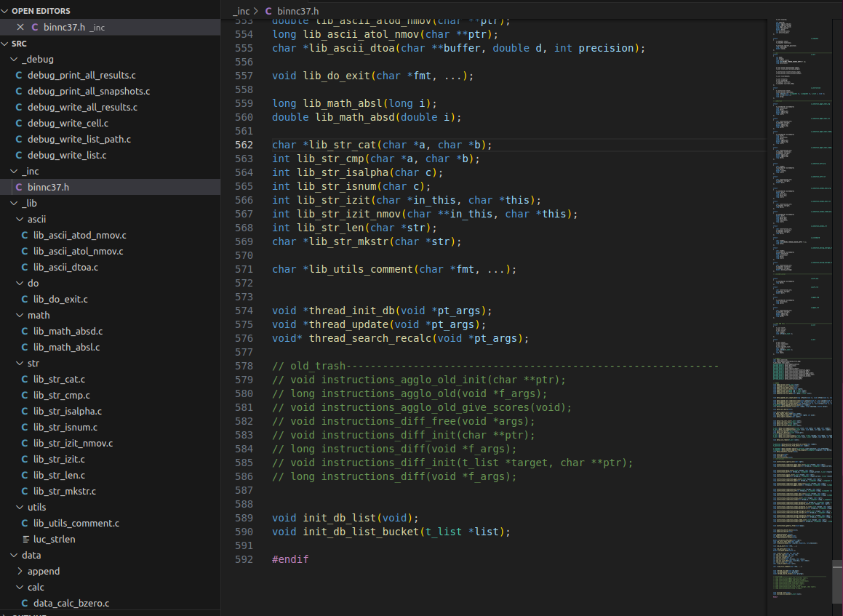The width and height of the screenshot is (843, 616).
Task: Collapse the SRC section
Action: pyautogui.click(x=5, y=44)
